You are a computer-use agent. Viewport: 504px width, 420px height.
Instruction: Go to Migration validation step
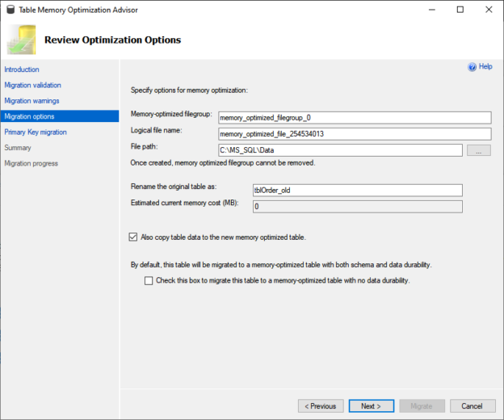(32, 85)
